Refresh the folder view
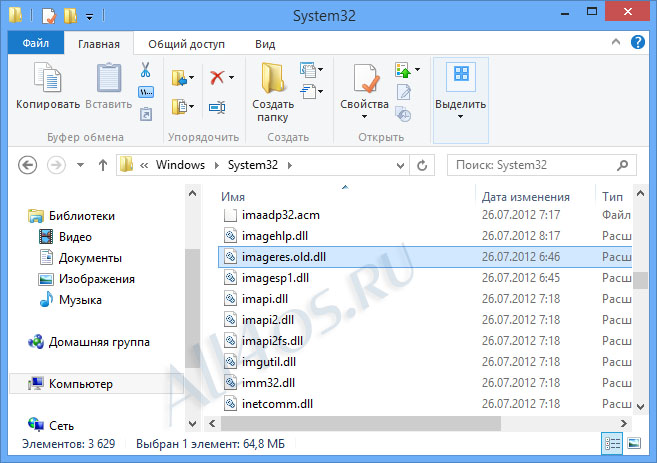This screenshot has height=463, width=657. [422, 165]
